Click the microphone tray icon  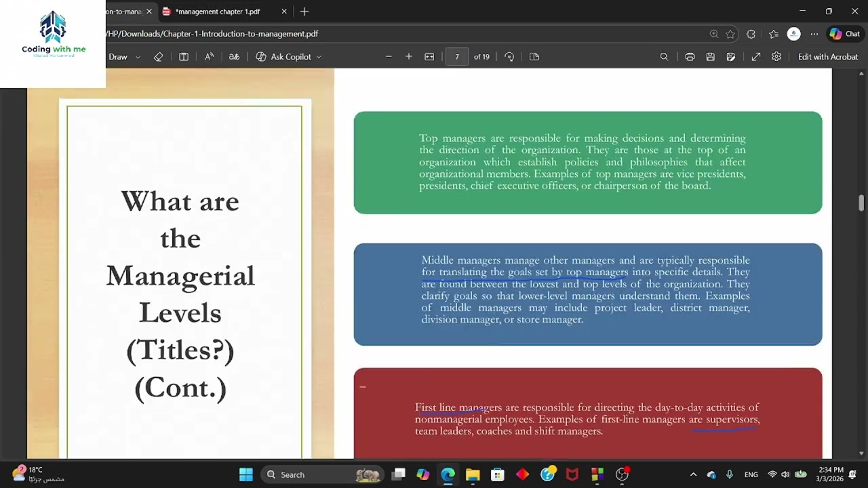point(730,474)
